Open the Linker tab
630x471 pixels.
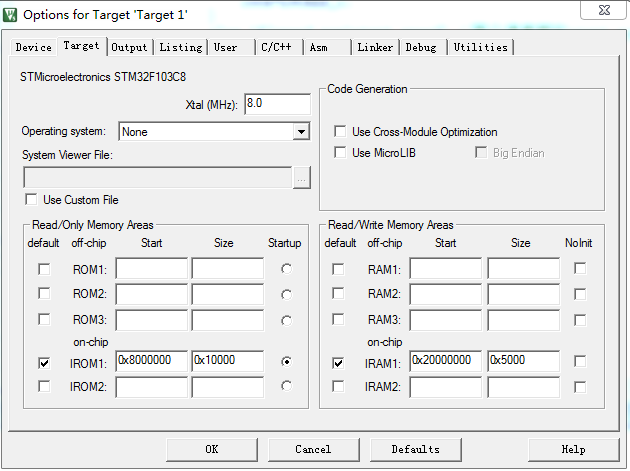375,47
